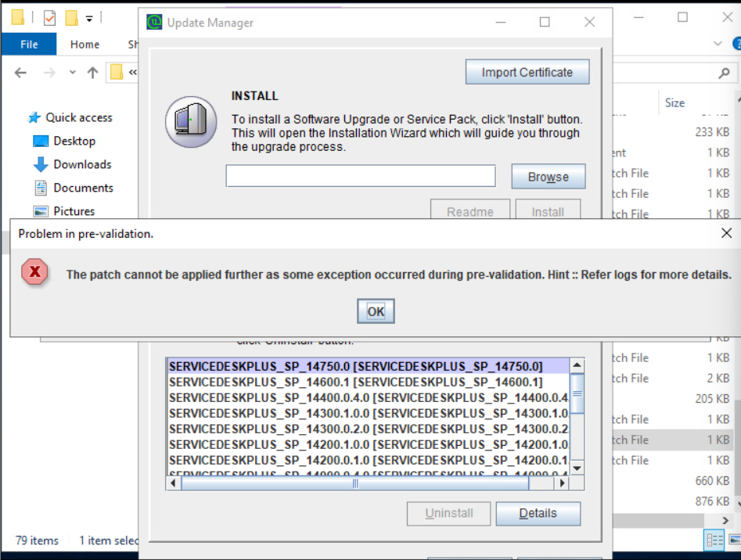741x560 pixels.
Task: Click the Explorer search magnifier icon
Action: pyautogui.click(x=724, y=73)
